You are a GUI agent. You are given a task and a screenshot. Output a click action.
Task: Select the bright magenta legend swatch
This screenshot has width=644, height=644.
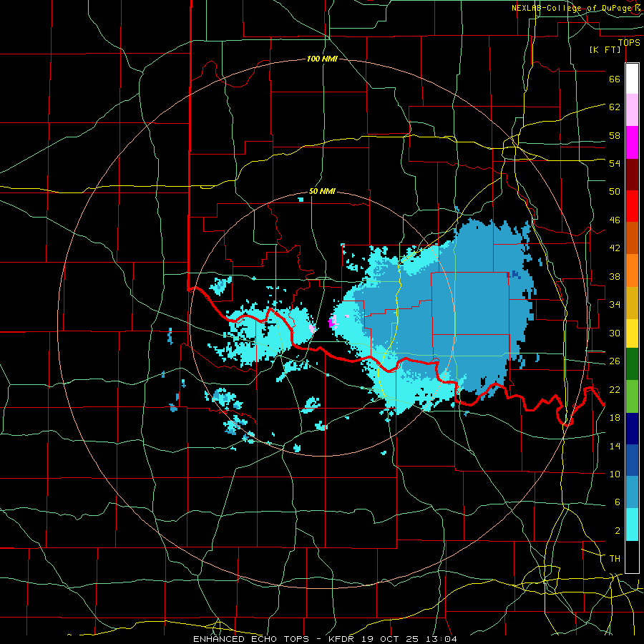(x=632, y=142)
